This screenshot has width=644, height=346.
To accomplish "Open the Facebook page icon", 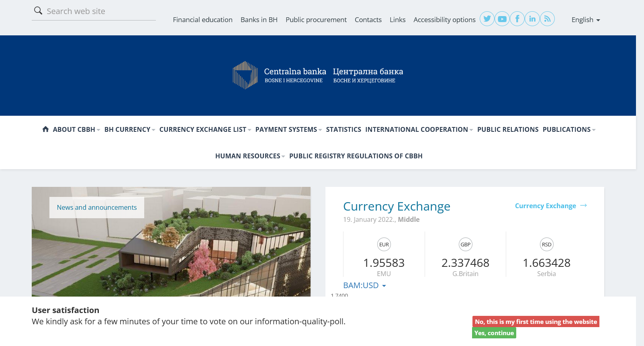I will click(x=517, y=19).
